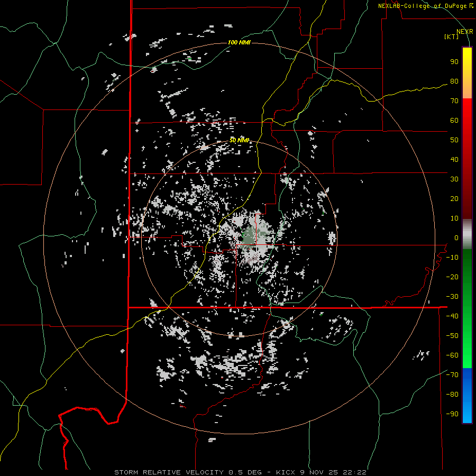Click the -80 value on the color scale
Image resolution: width=476 pixels, height=476 pixels.
452,395
